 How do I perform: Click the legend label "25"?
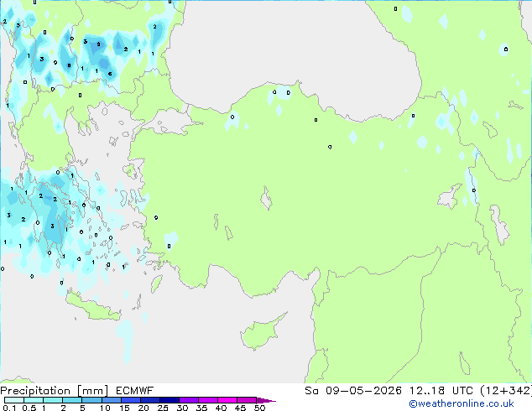163,408
